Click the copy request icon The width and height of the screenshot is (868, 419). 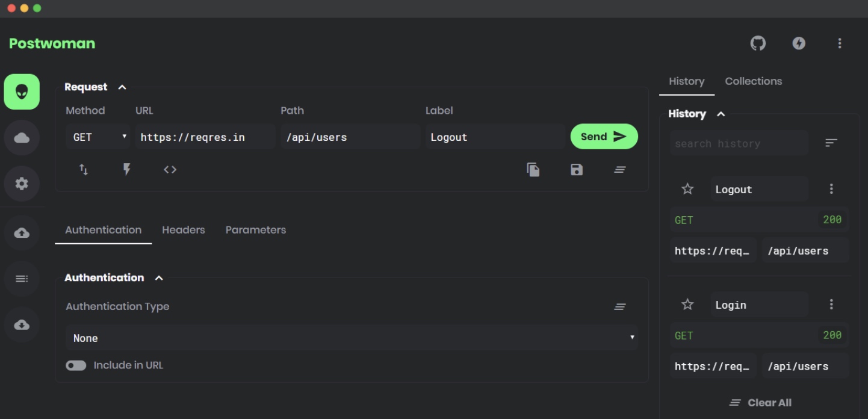point(533,170)
